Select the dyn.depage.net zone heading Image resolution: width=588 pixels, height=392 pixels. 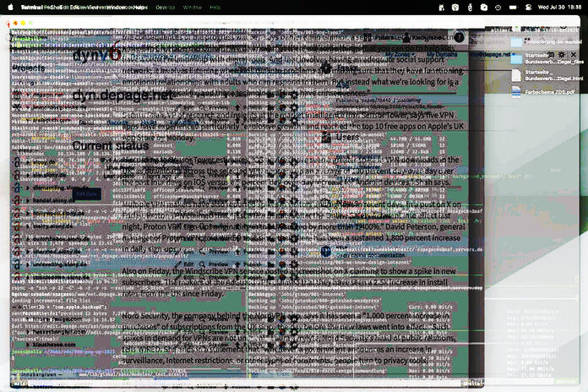pyautogui.click(x=122, y=95)
